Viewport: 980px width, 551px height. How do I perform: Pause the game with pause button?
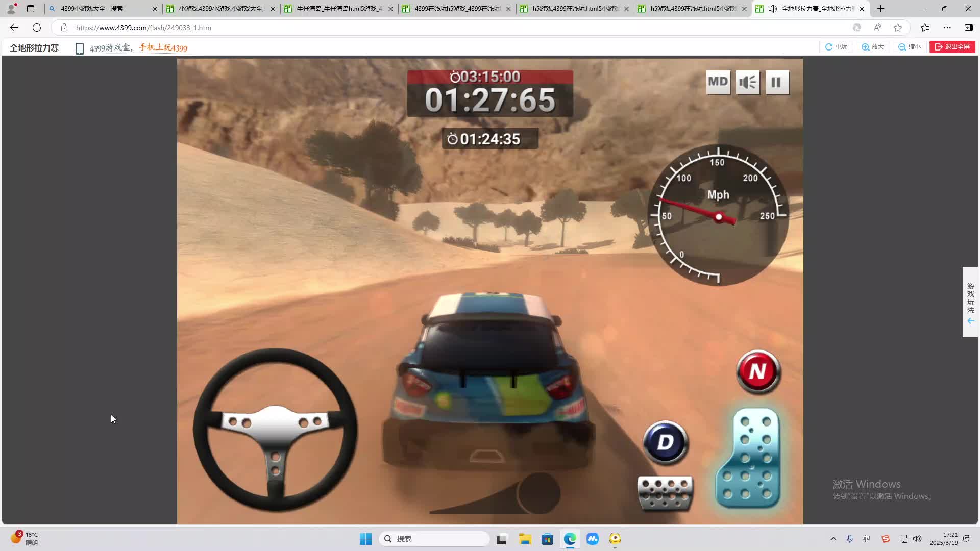click(776, 82)
